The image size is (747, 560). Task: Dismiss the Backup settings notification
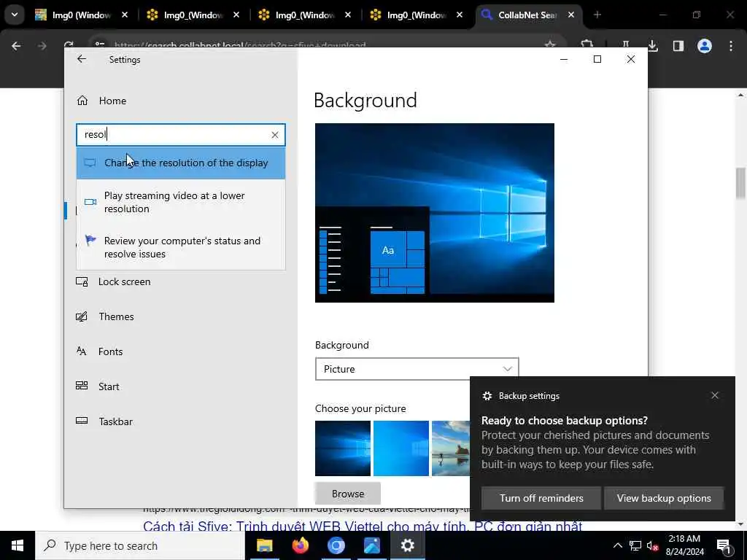coord(715,395)
